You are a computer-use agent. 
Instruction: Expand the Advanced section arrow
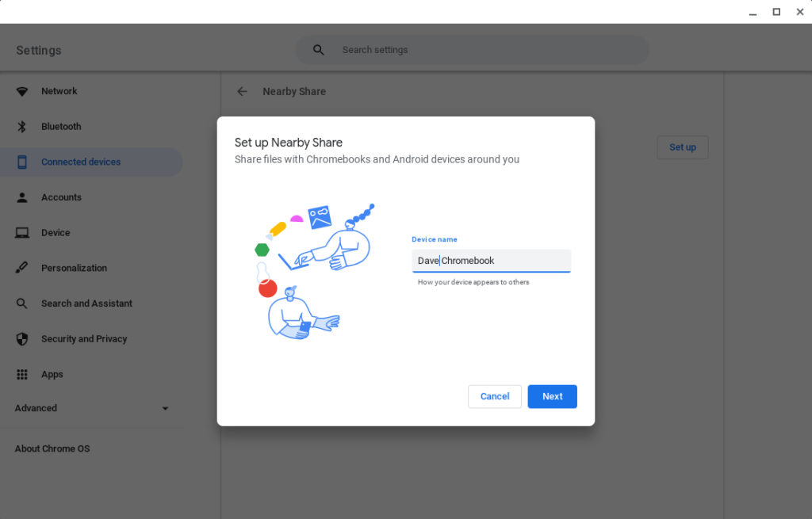click(x=165, y=408)
